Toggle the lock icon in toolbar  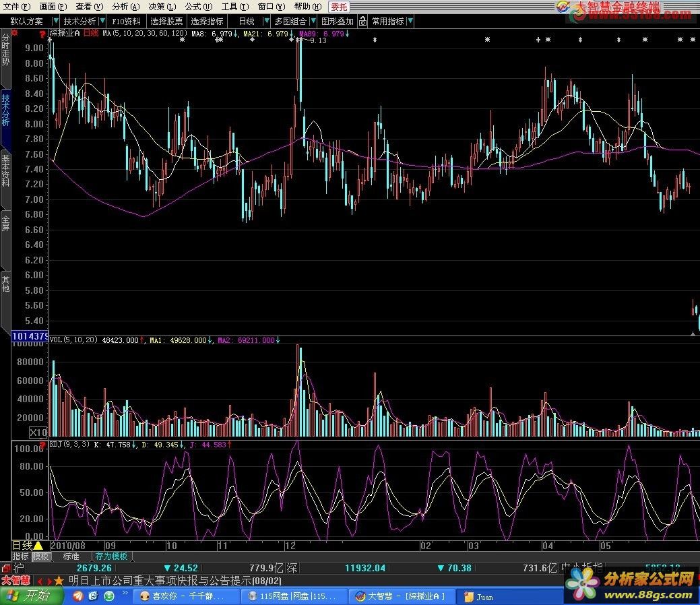click(x=363, y=21)
